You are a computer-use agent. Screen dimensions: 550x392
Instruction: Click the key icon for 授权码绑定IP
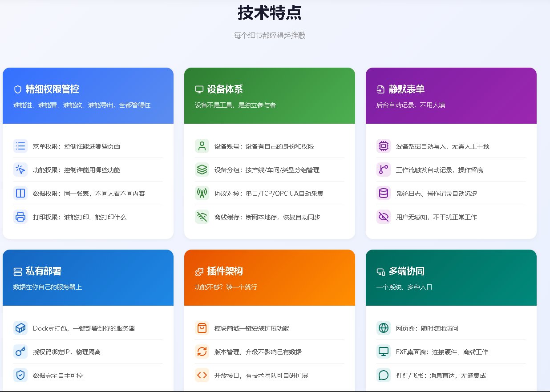click(20, 352)
